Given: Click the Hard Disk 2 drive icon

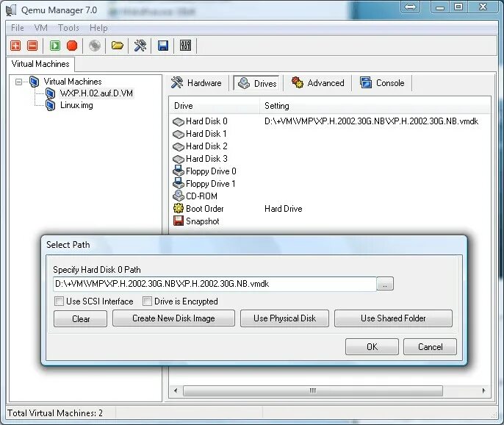Looking at the screenshot, I should [x=179, y=147].
